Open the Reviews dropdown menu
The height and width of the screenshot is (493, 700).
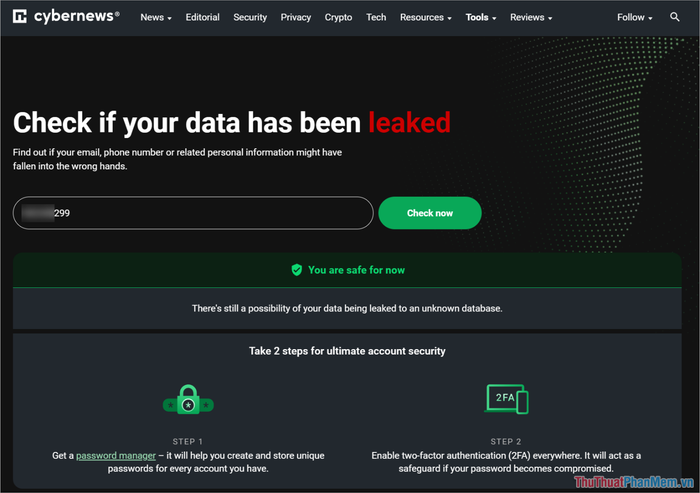coord(531,17)
